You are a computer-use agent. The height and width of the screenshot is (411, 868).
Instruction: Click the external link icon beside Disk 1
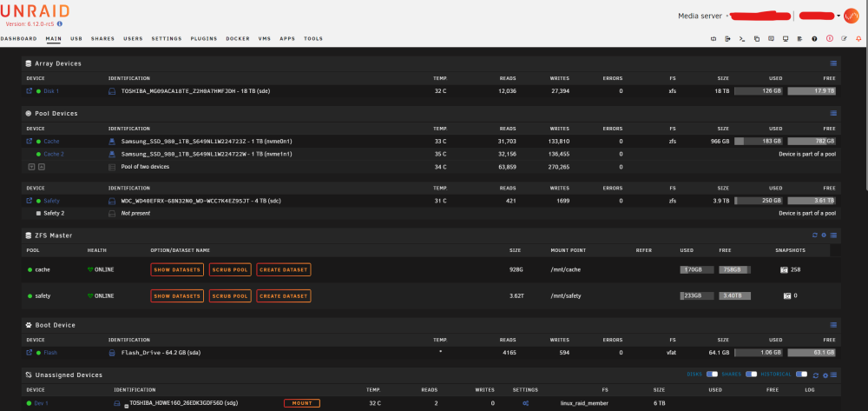(30, 91)
